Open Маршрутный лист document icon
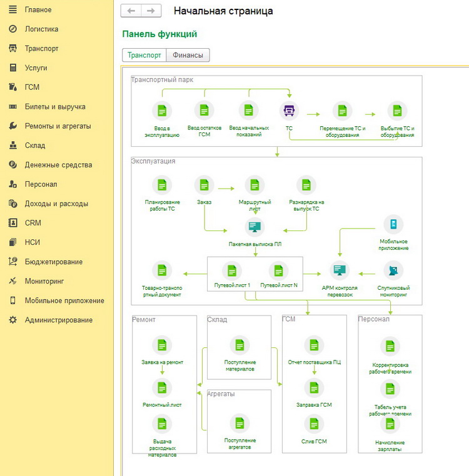Screen dimensions: 469x476 point(255,185)
